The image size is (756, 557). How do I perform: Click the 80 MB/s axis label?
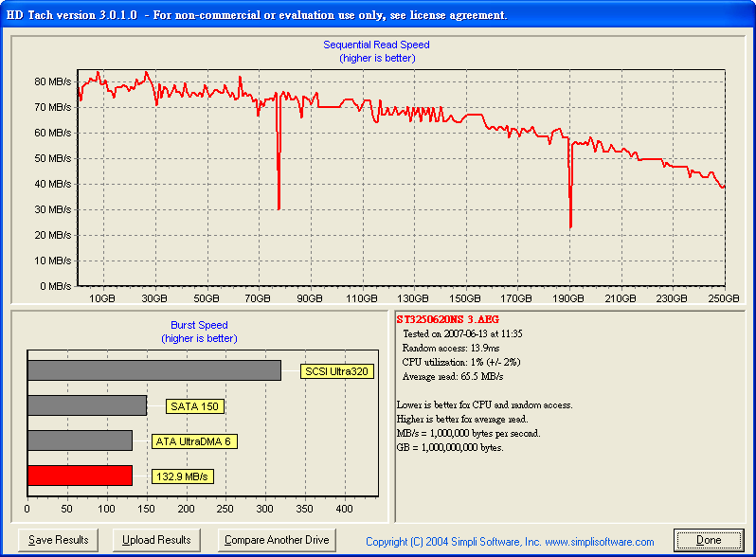[x=52, y=81]
